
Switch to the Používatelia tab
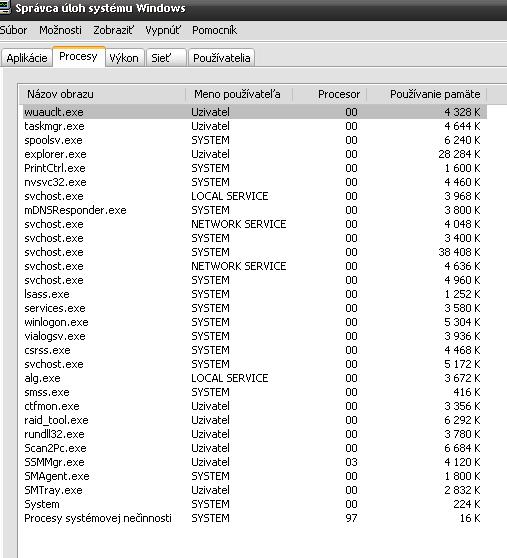click(221, 58)
